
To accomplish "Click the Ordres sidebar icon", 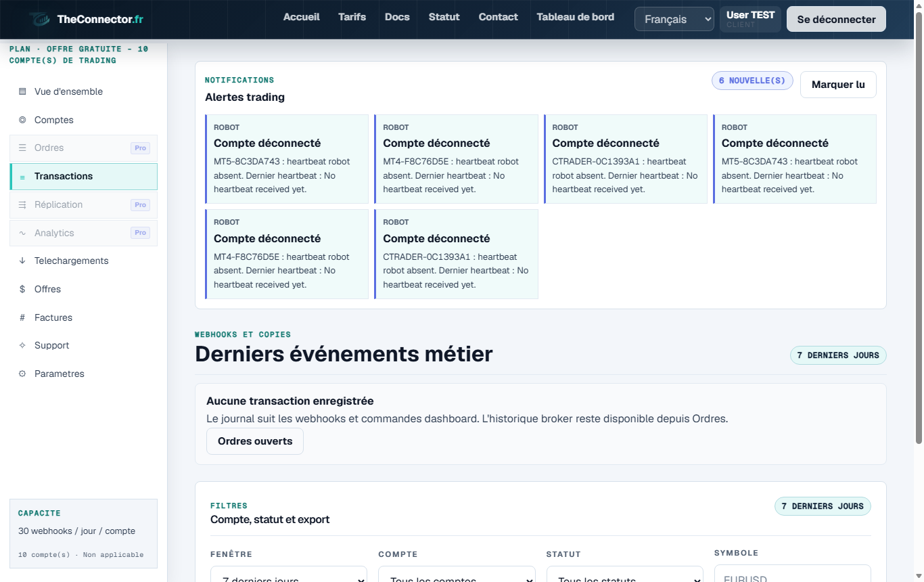I will click(22, 148).
